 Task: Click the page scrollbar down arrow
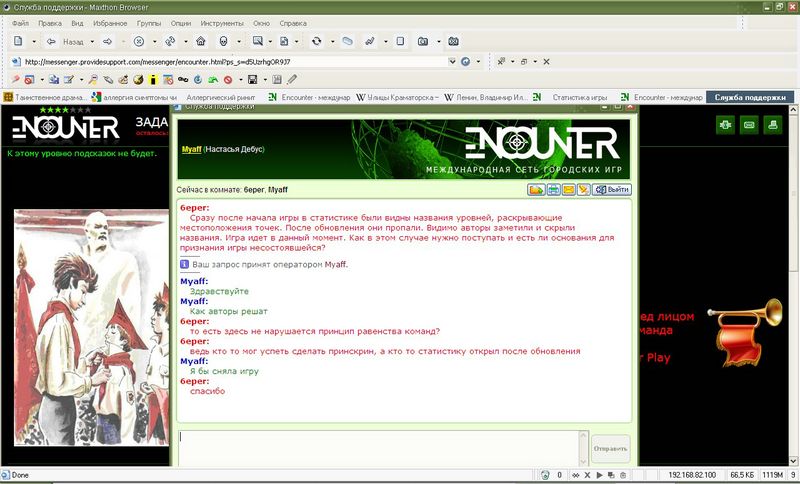[x=794, y=462]
